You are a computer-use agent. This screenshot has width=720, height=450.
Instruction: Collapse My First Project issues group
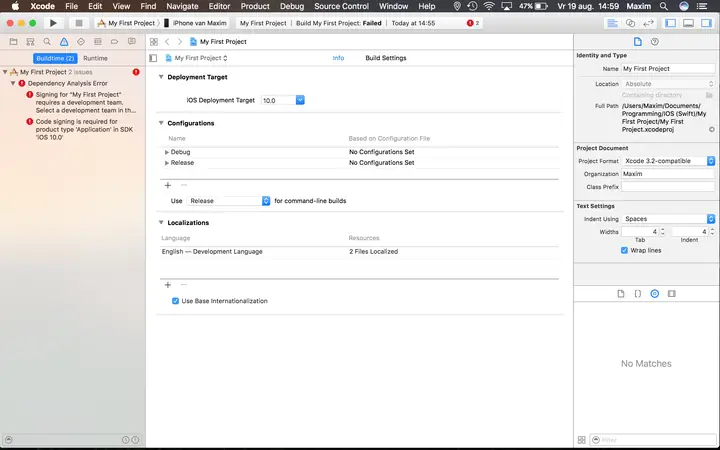point(5,72)
